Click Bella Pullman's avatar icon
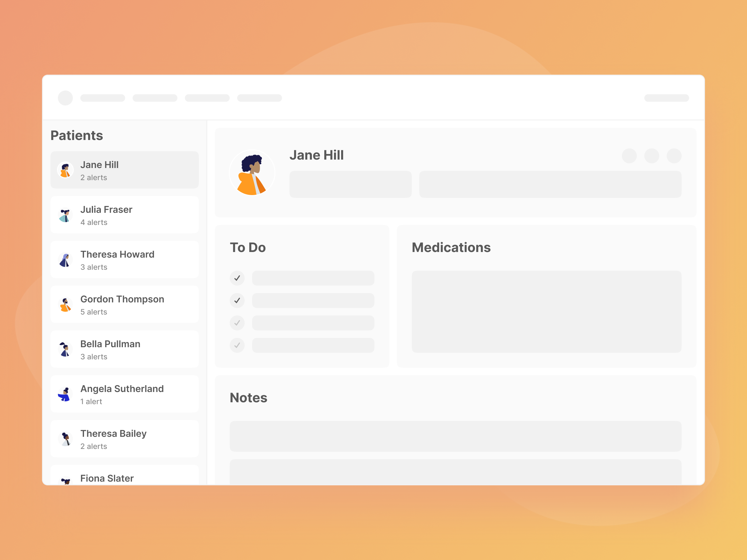 point(65,349)
